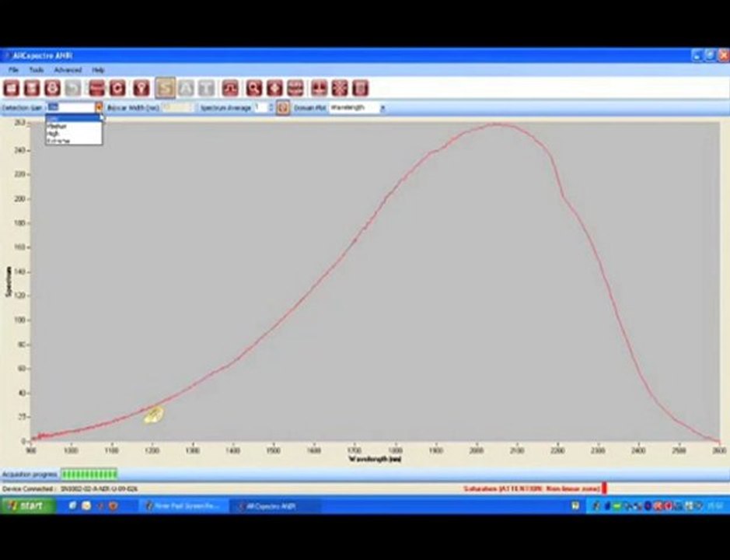Viewport: 730px width, 560px height.
Task: Click the system tray clock
Action: [x=715, y=506]
